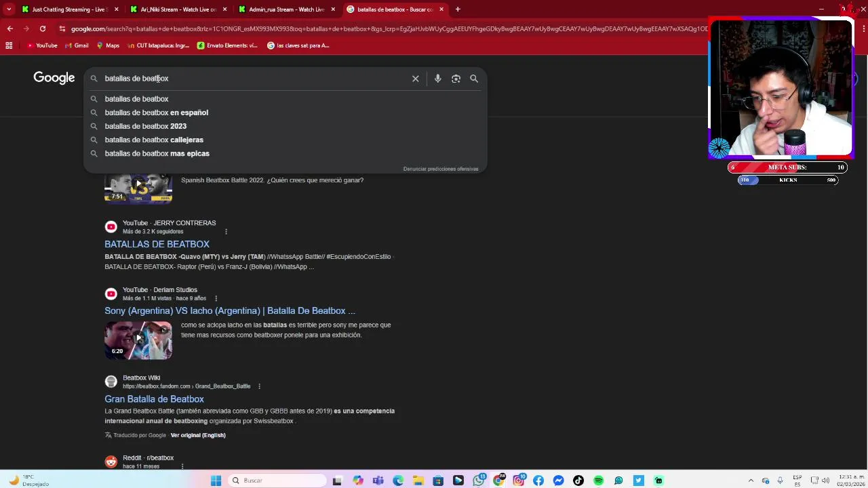Open clock and date 12:31 a. m.

(851, 481)
